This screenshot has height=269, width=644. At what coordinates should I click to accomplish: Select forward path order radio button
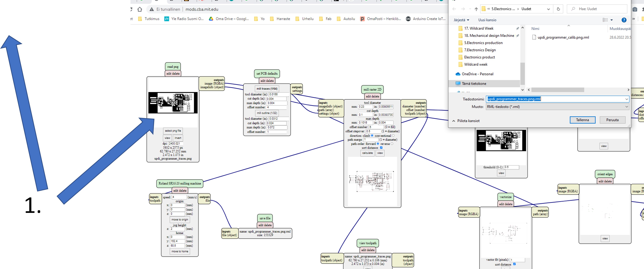click(378, 144)
